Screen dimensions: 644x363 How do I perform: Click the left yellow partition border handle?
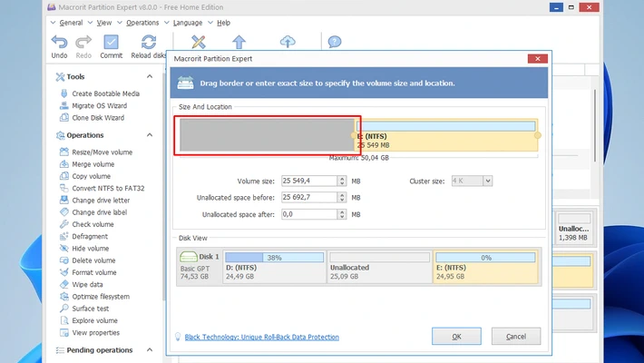(x=354, y=135)
